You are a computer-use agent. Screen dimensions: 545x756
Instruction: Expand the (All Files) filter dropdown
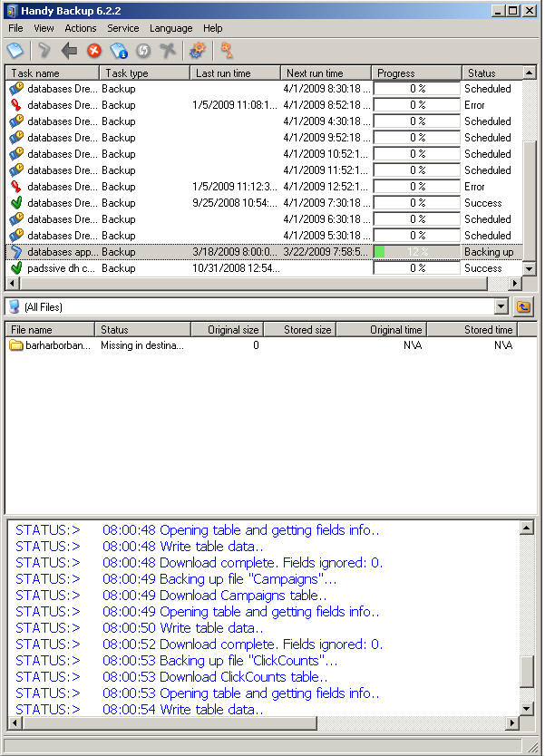click(x=501, y=307)
